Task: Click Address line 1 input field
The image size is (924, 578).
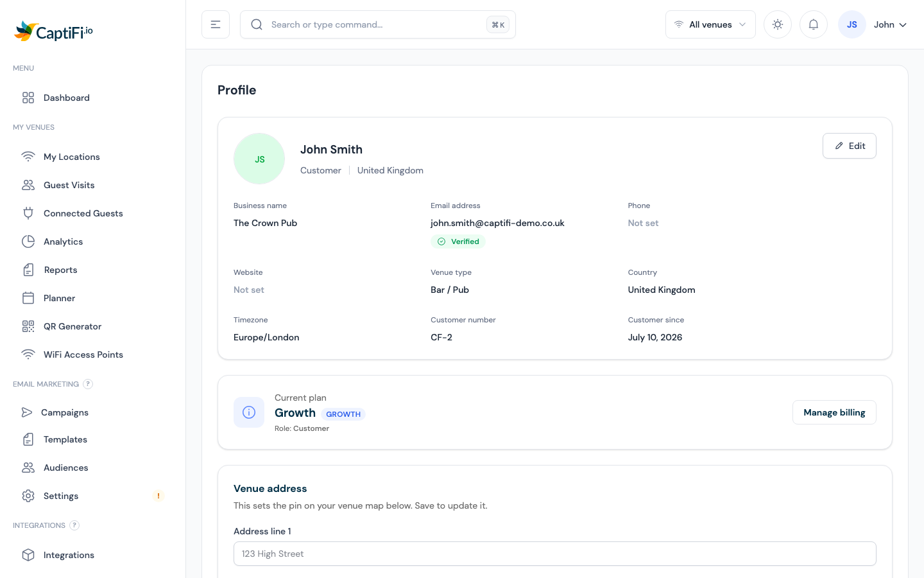Action: coord(555,554)
